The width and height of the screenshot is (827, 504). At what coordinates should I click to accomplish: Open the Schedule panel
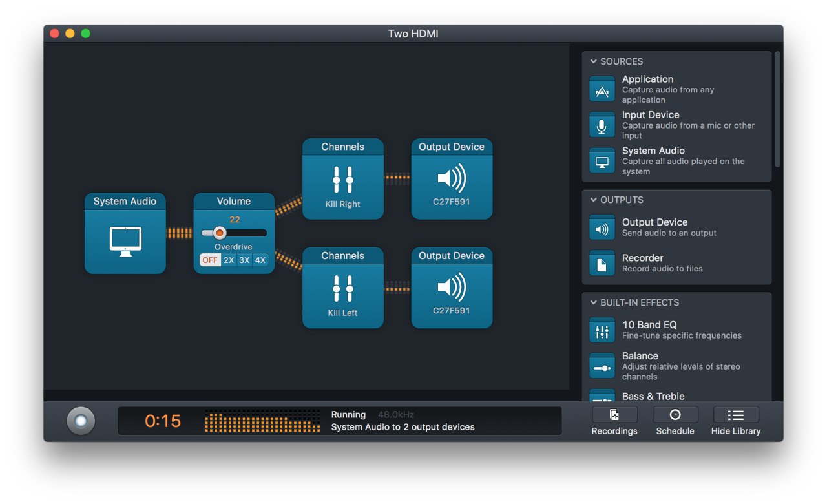click(675, 415)
